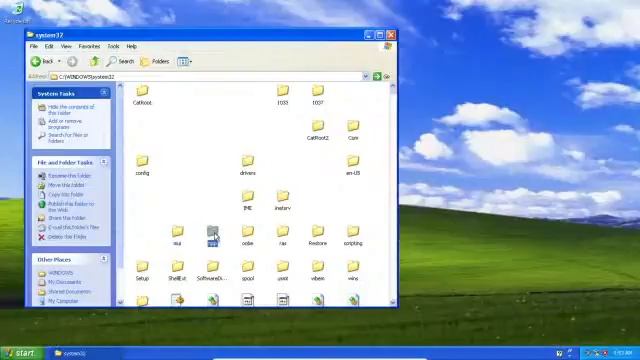This screenshot has width=640, height=360.
Task: Click Share this folder link
Action: (67, 218)
